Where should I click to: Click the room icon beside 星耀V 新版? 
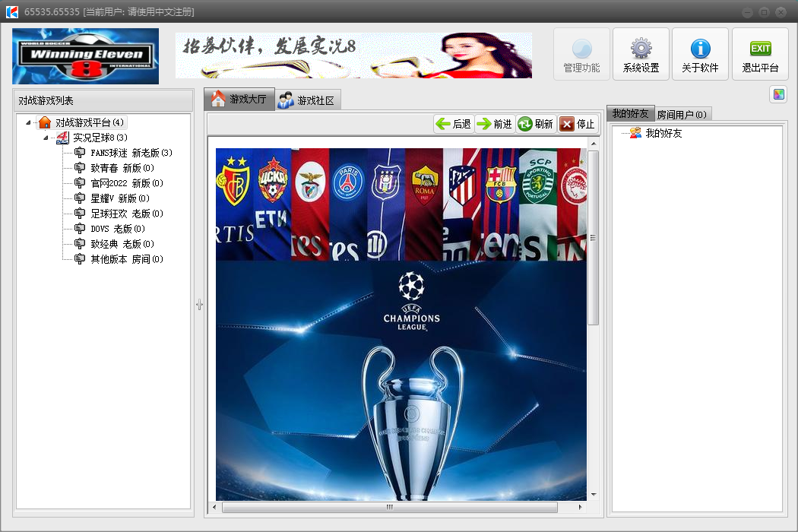pyautogui.click(x=80, y=198)
